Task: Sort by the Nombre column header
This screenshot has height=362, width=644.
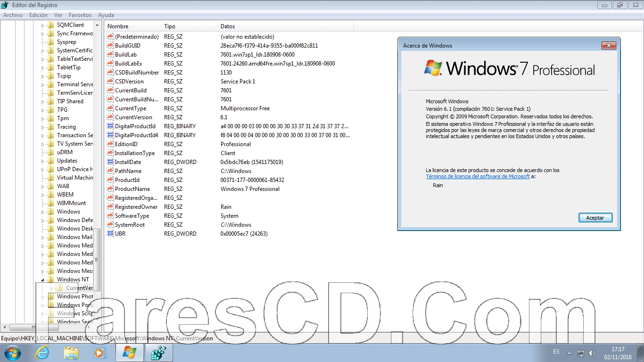Action: pos(132,26)
